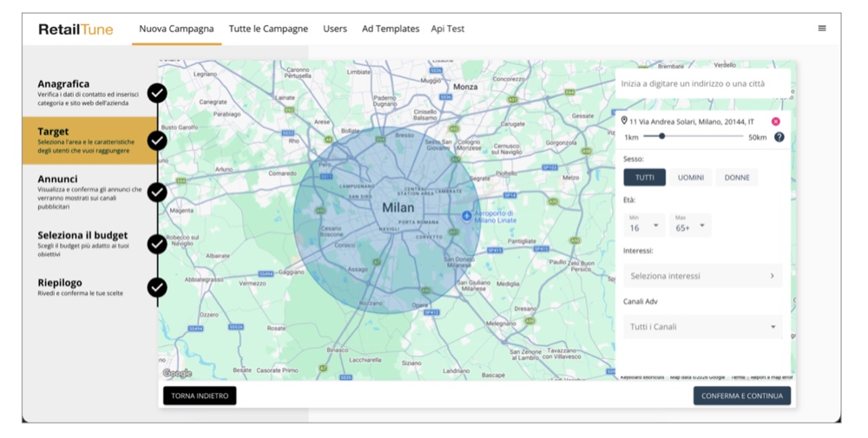Viewport: 868px width, 438px height.
Task: Remove the Via Andrea Solari address
Action: tap(775, 121)
